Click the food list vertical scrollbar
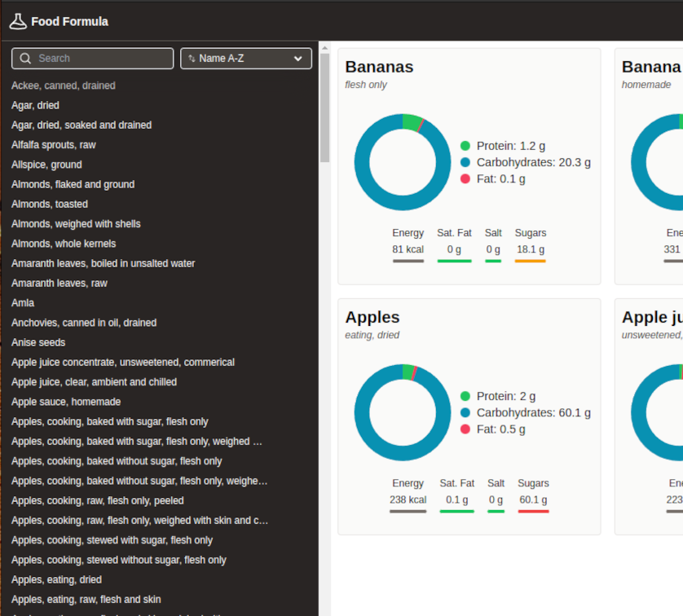 point(324,106)
